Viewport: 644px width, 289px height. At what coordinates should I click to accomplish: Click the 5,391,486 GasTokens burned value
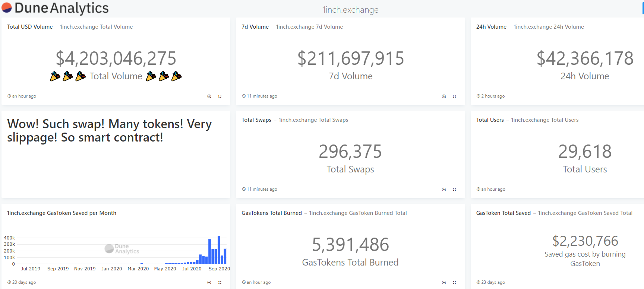coord(350,245)
